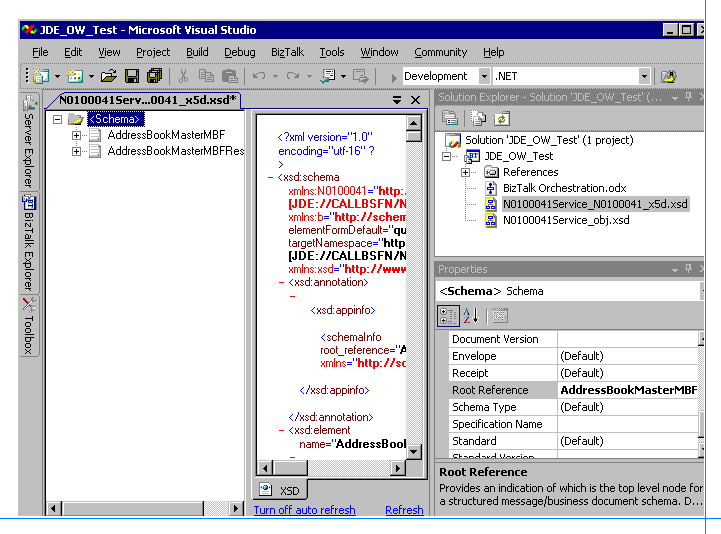721x534 pixels.
Task: Expand the AddressBookMasterMBFRes schema node
Action: coord(76,151)
